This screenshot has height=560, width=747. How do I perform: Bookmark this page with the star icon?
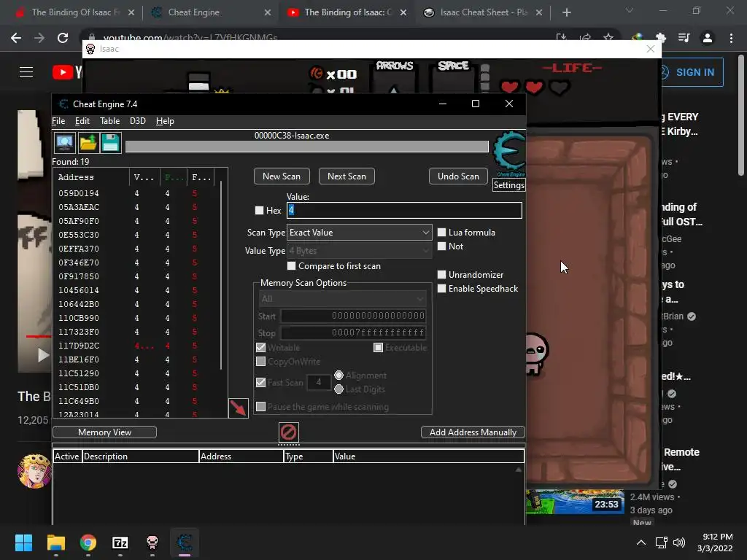pos(608,38)
